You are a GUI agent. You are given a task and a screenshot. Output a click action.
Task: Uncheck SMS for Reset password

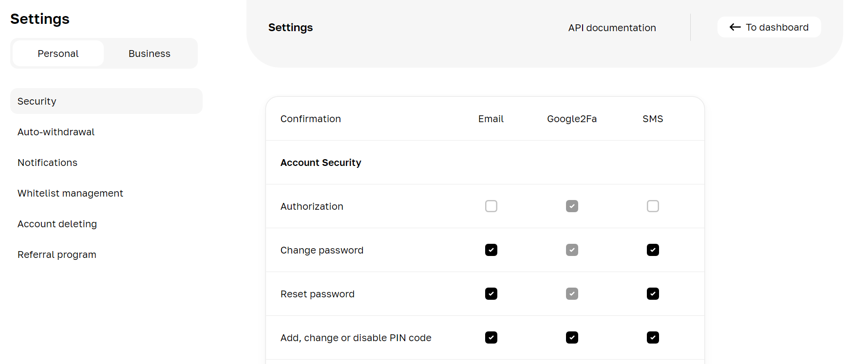point(653,294)
